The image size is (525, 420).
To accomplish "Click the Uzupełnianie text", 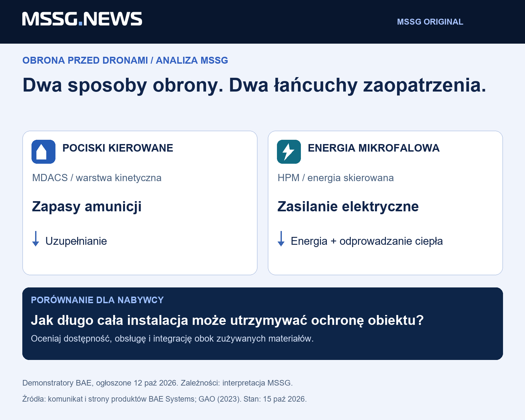I will [76, 241].
